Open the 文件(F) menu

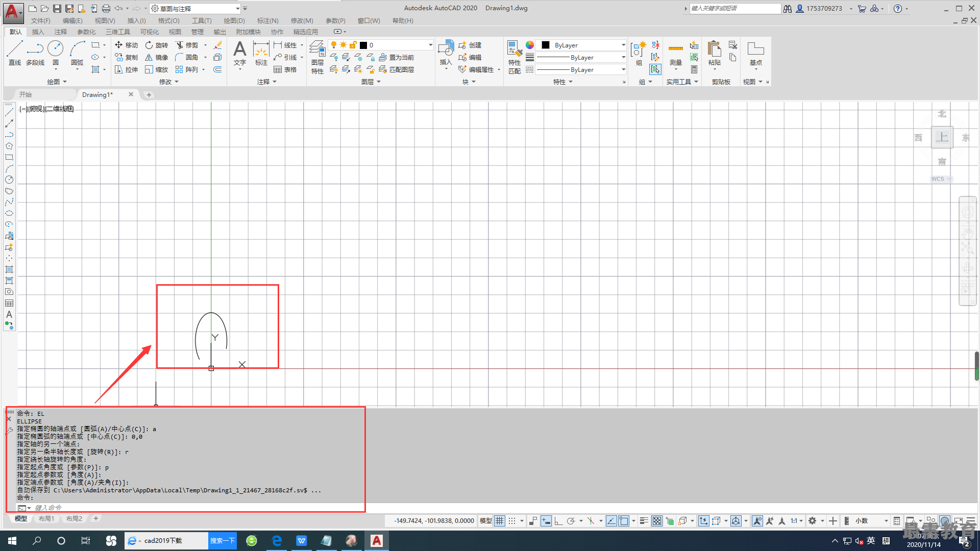pos(41,21)
